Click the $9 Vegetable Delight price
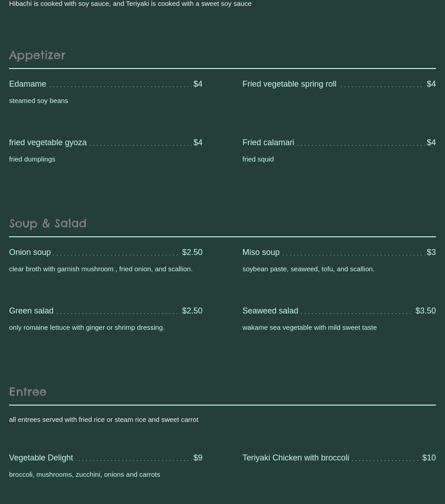 198,458
